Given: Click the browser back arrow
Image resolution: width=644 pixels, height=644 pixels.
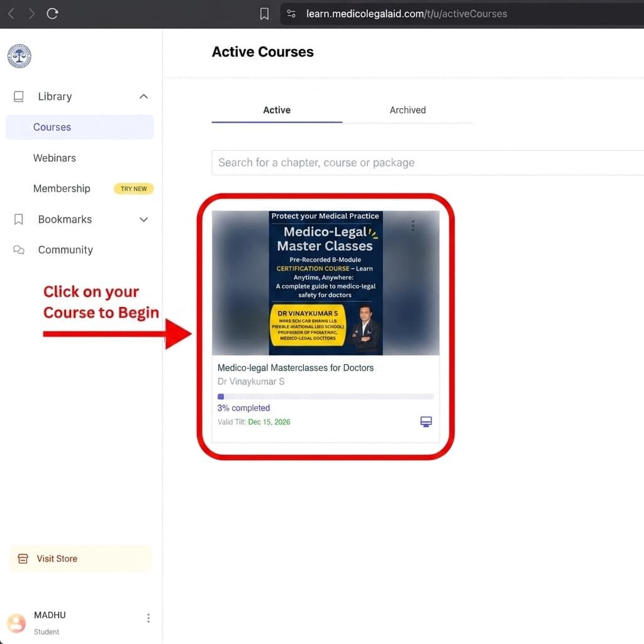Looking at the screenshot, I should coord(11,14).
